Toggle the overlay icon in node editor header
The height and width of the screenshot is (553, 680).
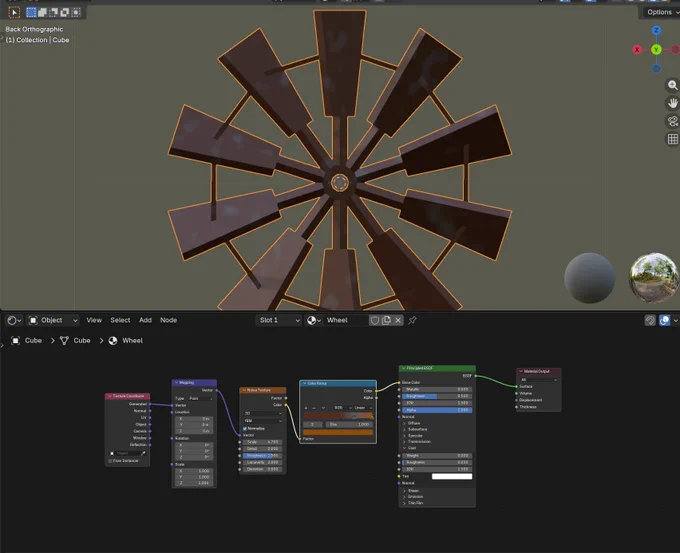pyautogui.click(x=664, y=320)
